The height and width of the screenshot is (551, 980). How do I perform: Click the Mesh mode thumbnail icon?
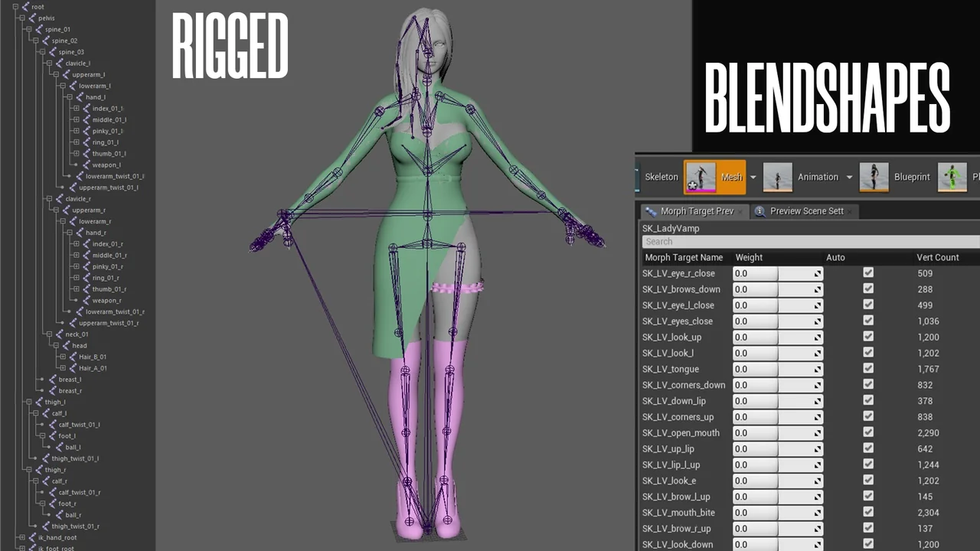coord(699,177)
